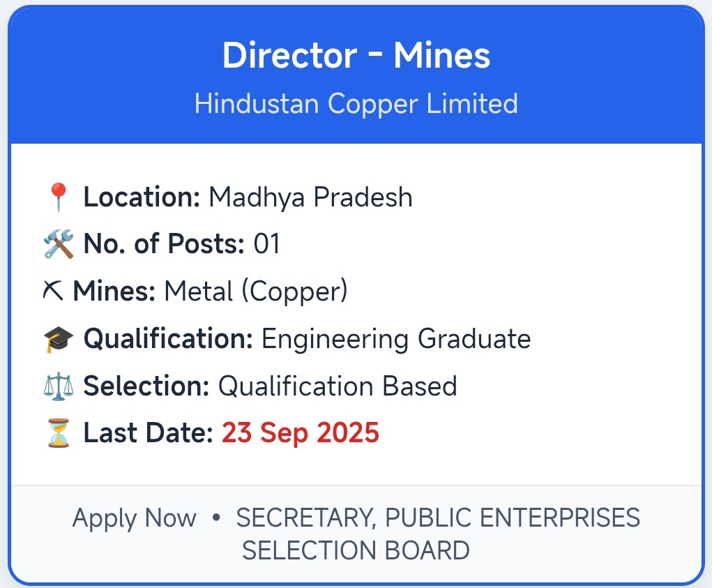Click the No. of Posts label
Screen dimensions: 712x588
164,244
